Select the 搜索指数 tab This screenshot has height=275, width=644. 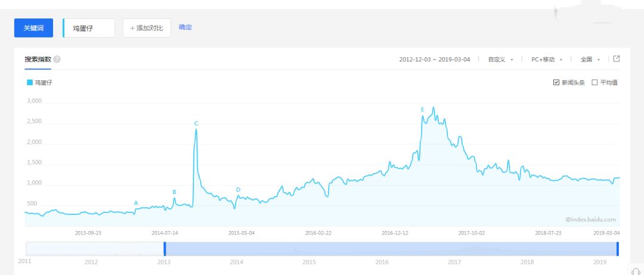pos(38,60)
